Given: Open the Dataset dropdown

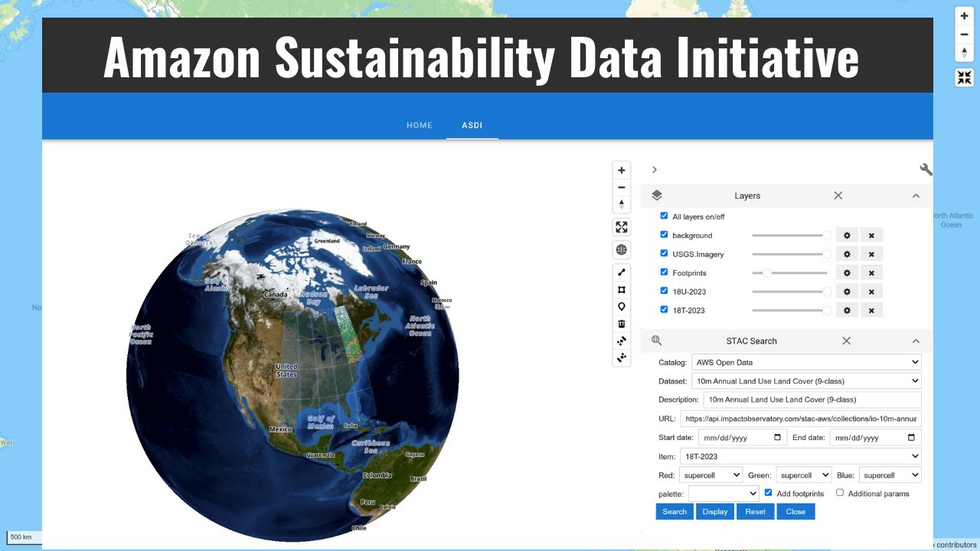Looking at the screenshot, I should pyautogui.click(x=806, y=380).
